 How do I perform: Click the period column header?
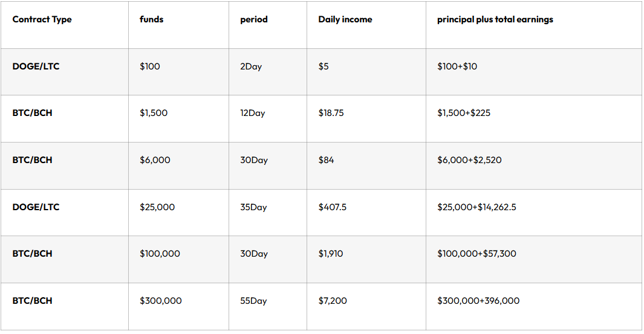(x=254, y=19)
